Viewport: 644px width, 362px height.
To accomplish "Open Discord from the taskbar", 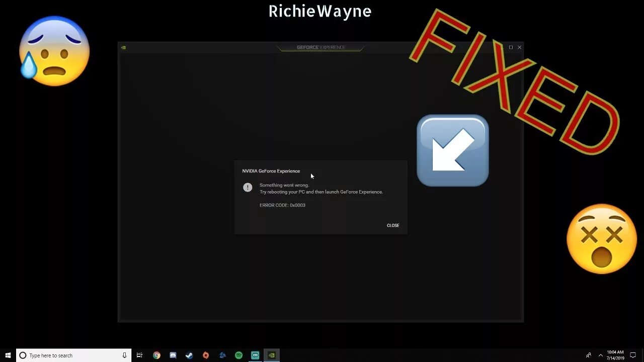I will tap(173, 355).
